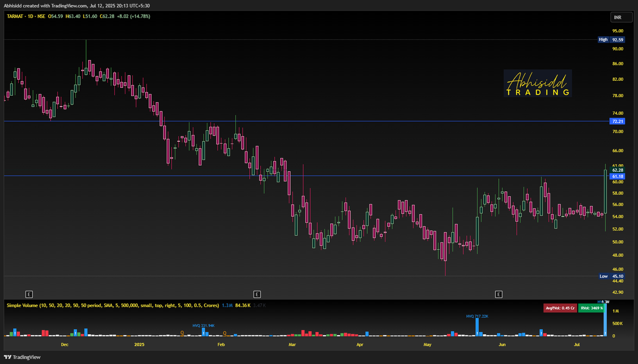Click the HVQ 331.94K volume label
This screenshot has width=638, height=364.
coord(204,325)
